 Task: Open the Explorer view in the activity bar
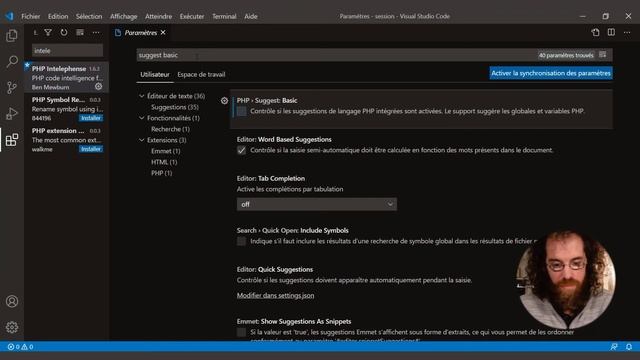[12, 36]
